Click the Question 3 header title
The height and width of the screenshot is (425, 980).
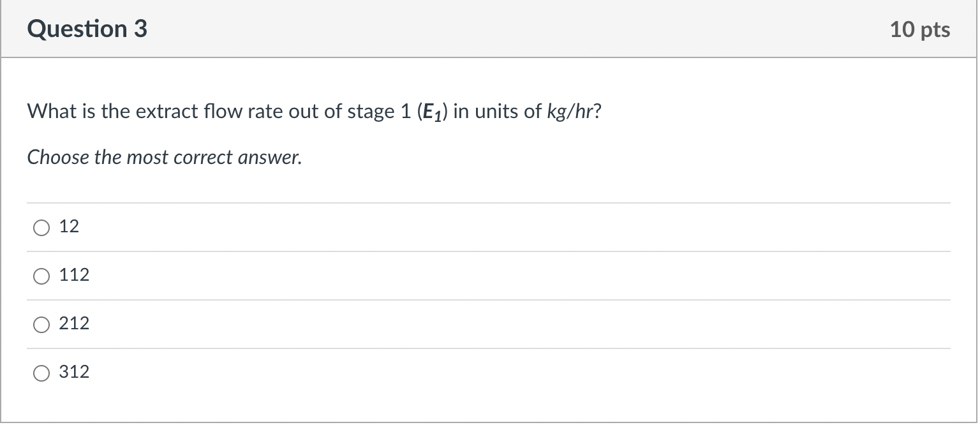click(x=87, y=28)
